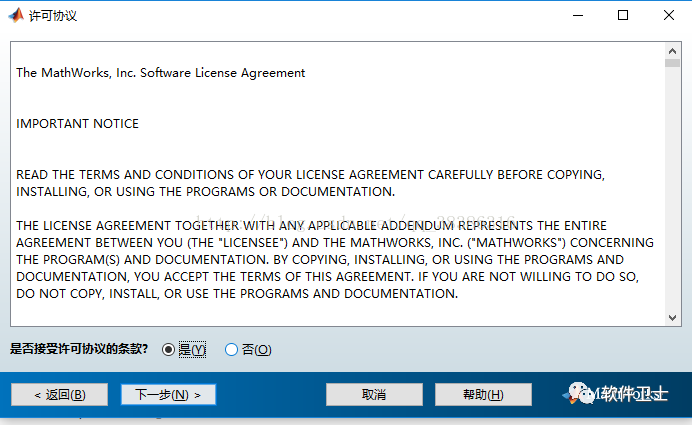
Task: Click the line starting 'THE LICENSE AGREEMENT TOGETHER'
Action: click(x=312, y=226)
